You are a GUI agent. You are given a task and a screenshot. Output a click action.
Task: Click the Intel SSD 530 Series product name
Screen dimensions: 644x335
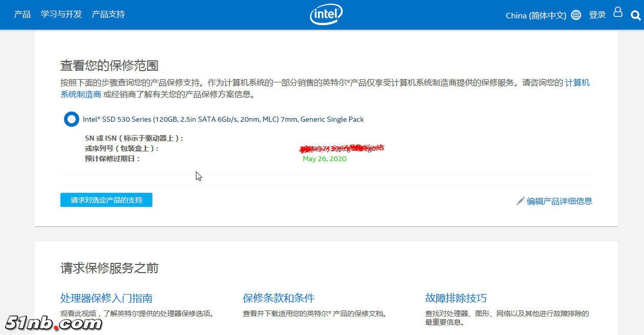[x=224, y=119]
